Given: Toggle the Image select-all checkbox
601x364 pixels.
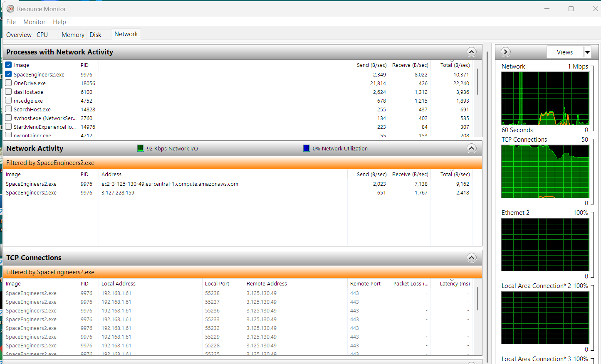Looking at the screenshot, I should [x=8, y=65].
